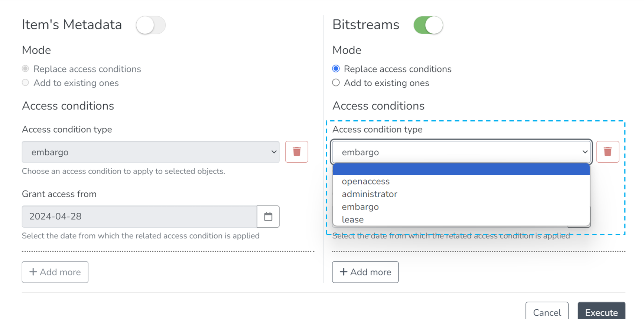Click Add more under Item's Metadata
644x319 pixels.
(55, 272)
